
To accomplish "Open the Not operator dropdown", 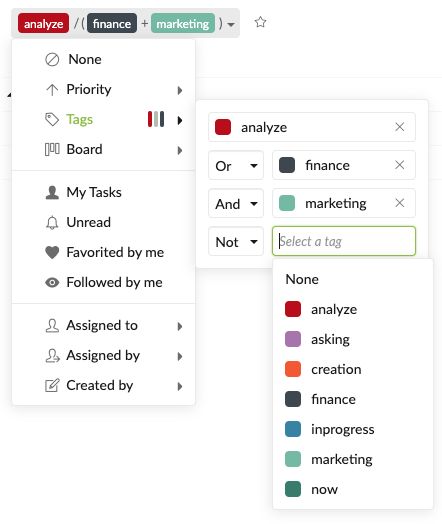I will 236,242.
